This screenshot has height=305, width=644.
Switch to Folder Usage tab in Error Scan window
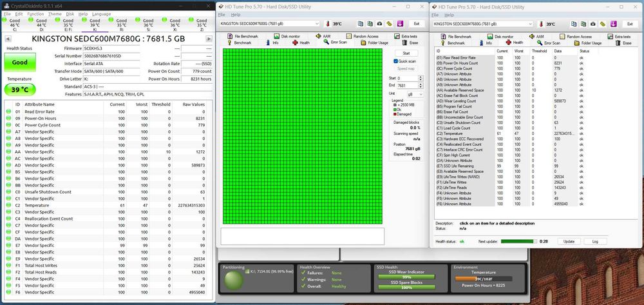(375, 43)
